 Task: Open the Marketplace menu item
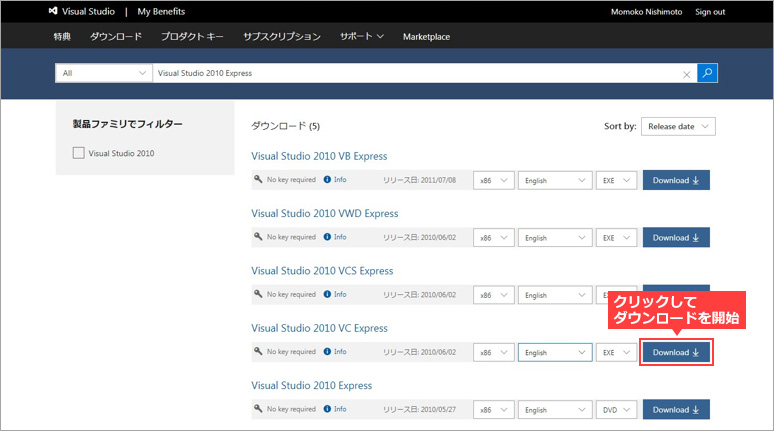(x=426, y=37)
